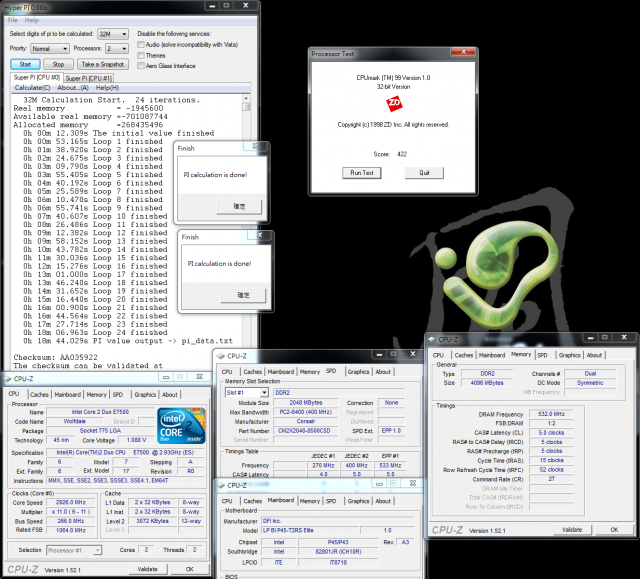640x579 pixels.
Task: Click the Stop button in Hyper PI
Action: coord(58,64)
